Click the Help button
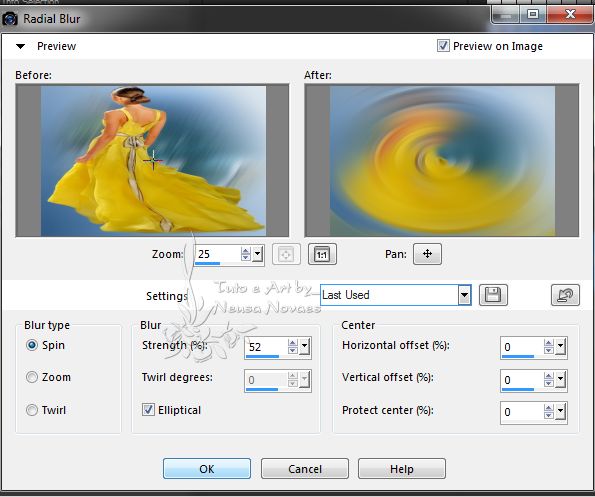The height and width of the screenshot is (497, 595). pos(402,469)
